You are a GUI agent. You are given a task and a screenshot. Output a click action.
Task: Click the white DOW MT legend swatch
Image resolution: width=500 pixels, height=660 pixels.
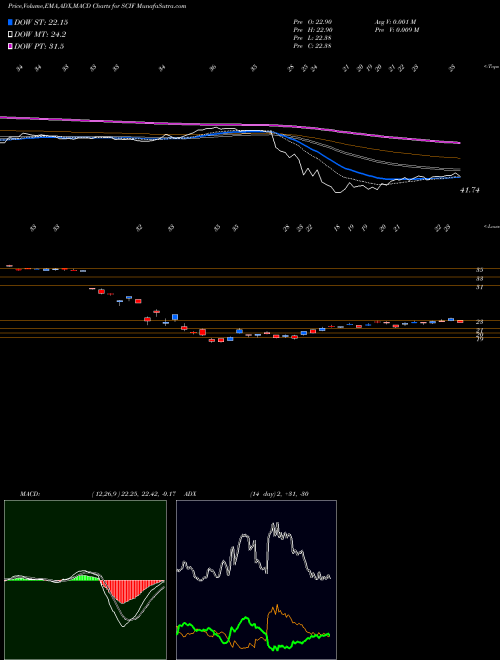click(x=10, y=35)
